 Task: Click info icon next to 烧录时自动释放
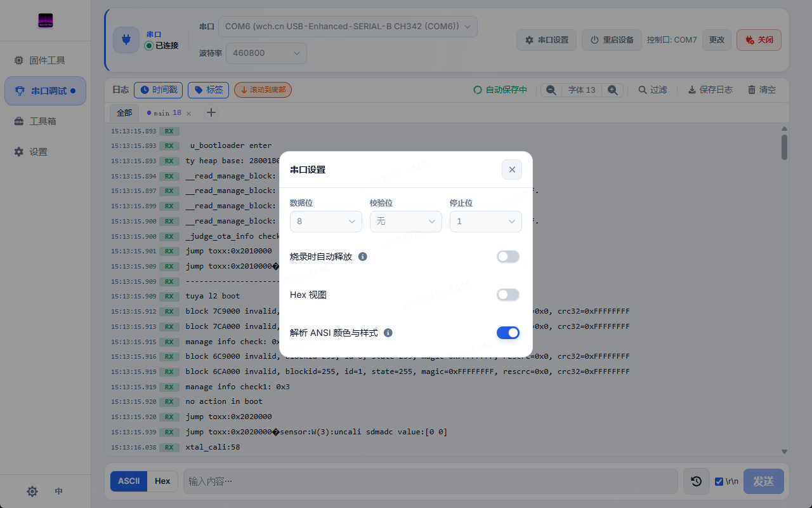363,257
